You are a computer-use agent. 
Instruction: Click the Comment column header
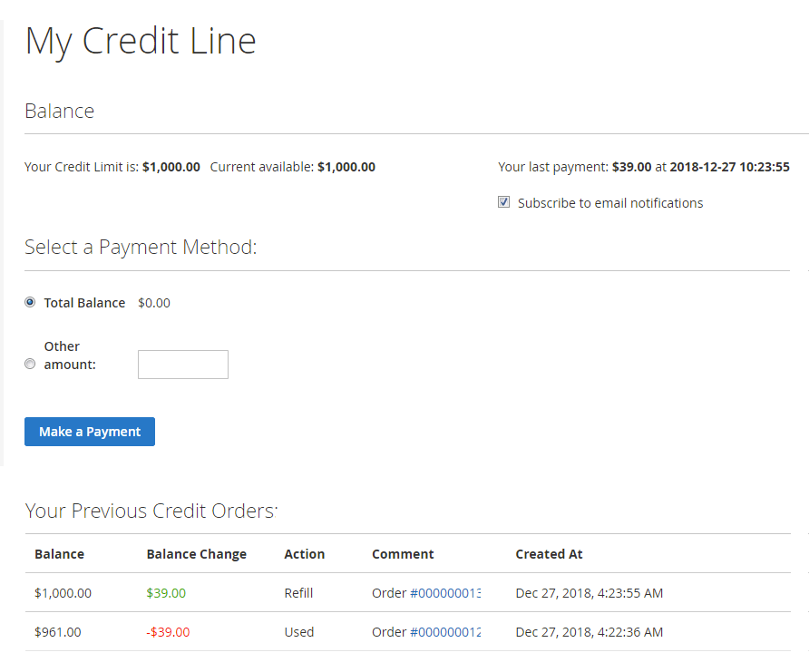(403, 554)
